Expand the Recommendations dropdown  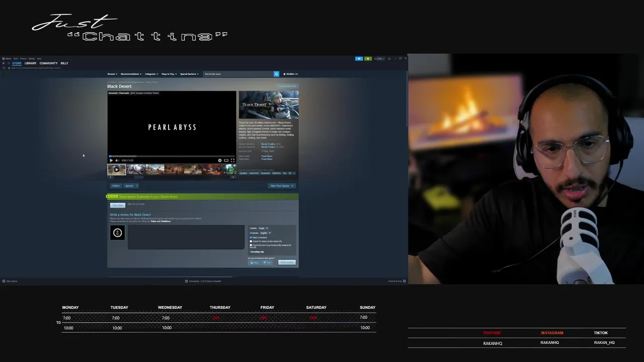point(131,74)
